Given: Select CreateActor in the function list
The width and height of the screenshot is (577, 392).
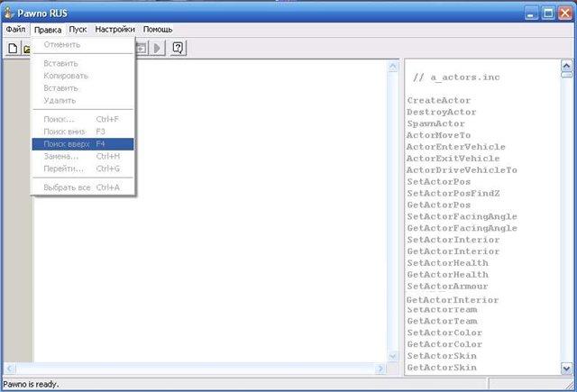Looking at the screenshot, I should 439,100.
